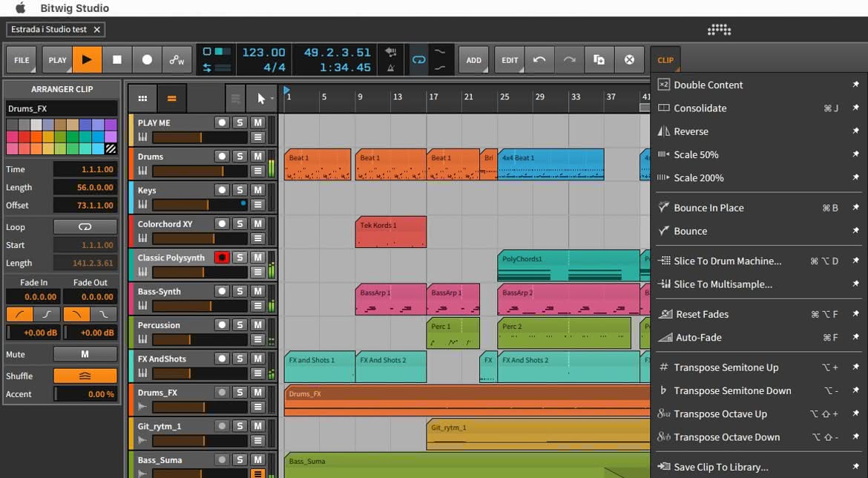
Task: Arm record on Bass-Synth track
Action: (222, 292)
